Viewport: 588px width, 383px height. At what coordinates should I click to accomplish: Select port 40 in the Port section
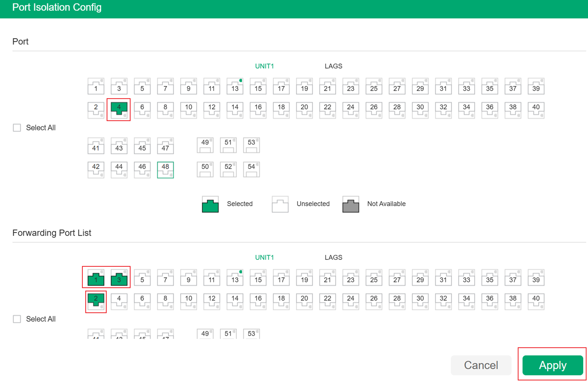tap(536, 110)
